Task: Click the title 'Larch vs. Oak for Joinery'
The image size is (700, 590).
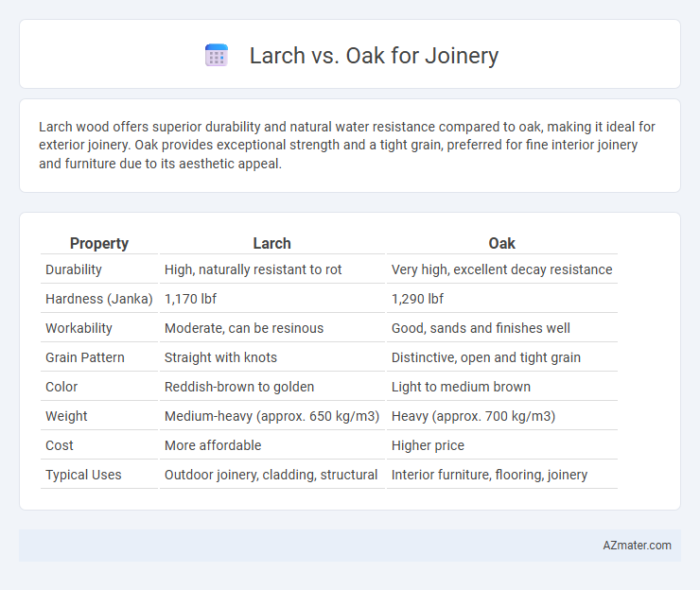Action: pyautogui.click(x=374, y=56)
